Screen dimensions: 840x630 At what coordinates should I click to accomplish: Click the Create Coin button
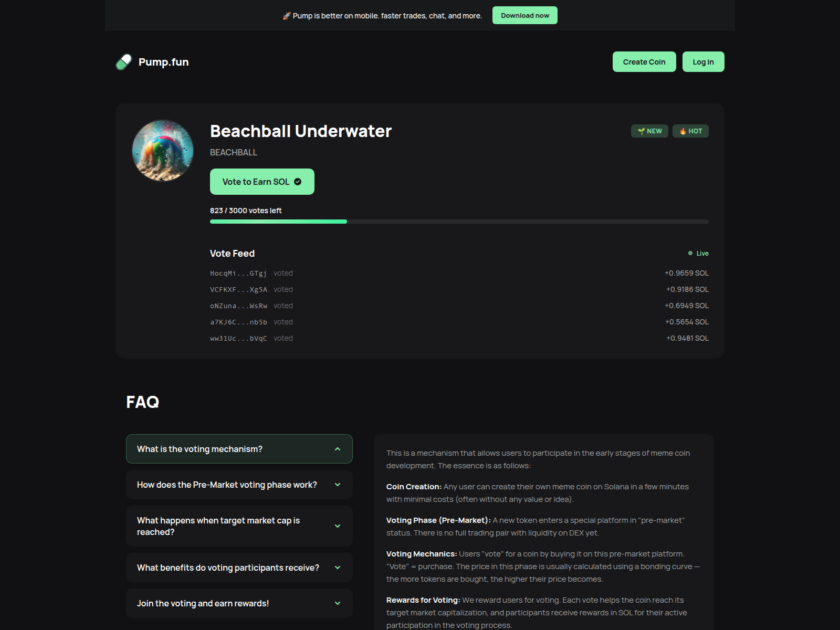point(644,62)
